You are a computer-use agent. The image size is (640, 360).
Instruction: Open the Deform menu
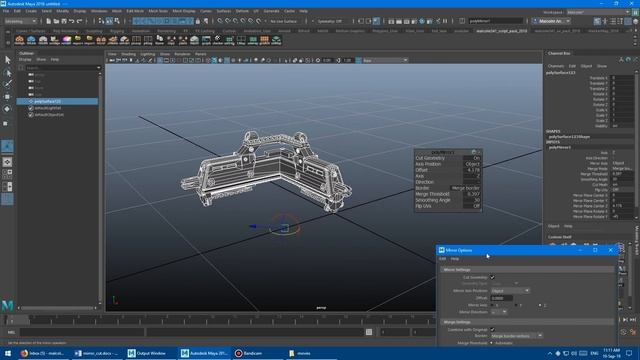242,11
